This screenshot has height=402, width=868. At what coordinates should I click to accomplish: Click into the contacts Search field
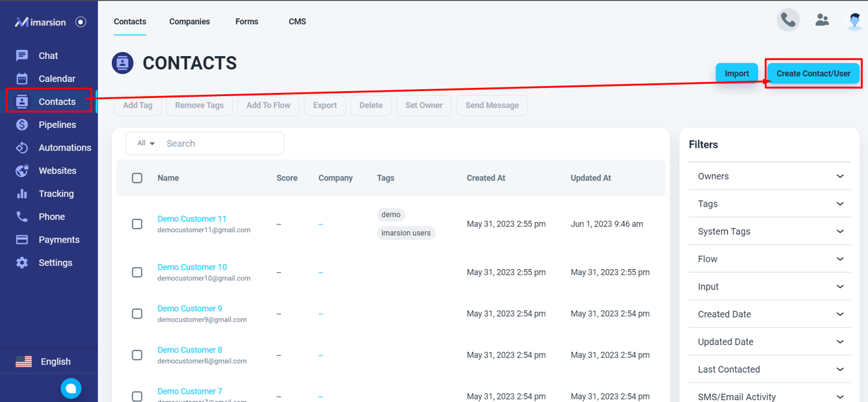(222, 144)
